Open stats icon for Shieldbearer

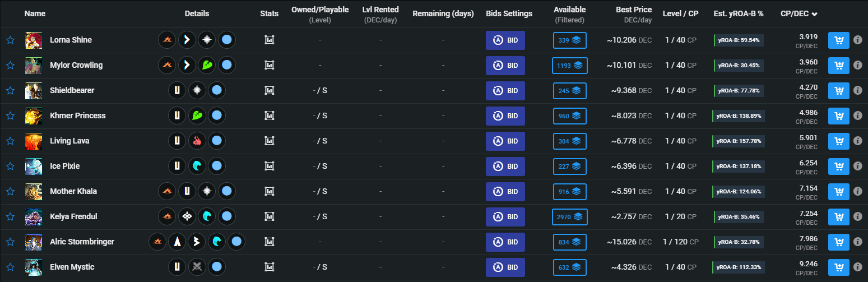coord(269,91)
